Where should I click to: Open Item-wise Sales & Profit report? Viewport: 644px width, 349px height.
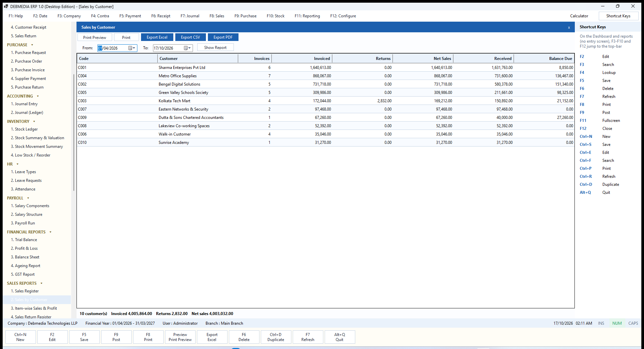click(34, 308)
